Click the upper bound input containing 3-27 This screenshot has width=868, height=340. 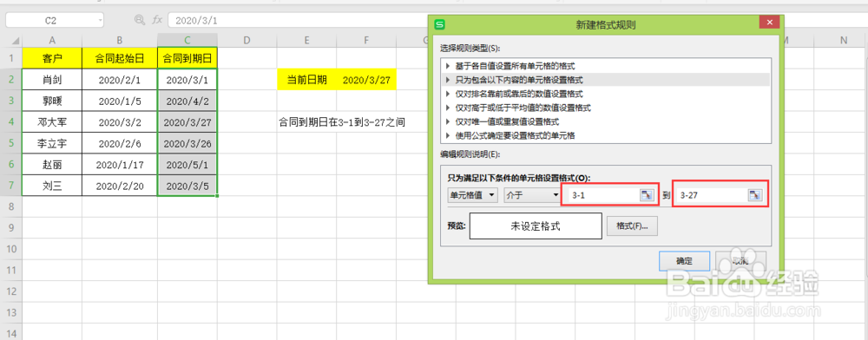coord(712,194)
